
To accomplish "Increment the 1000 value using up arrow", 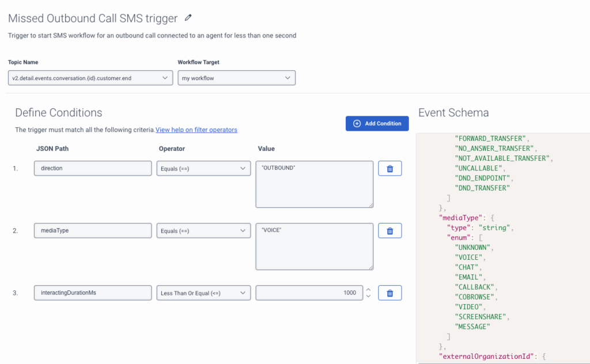I will [x=368, y=290].
